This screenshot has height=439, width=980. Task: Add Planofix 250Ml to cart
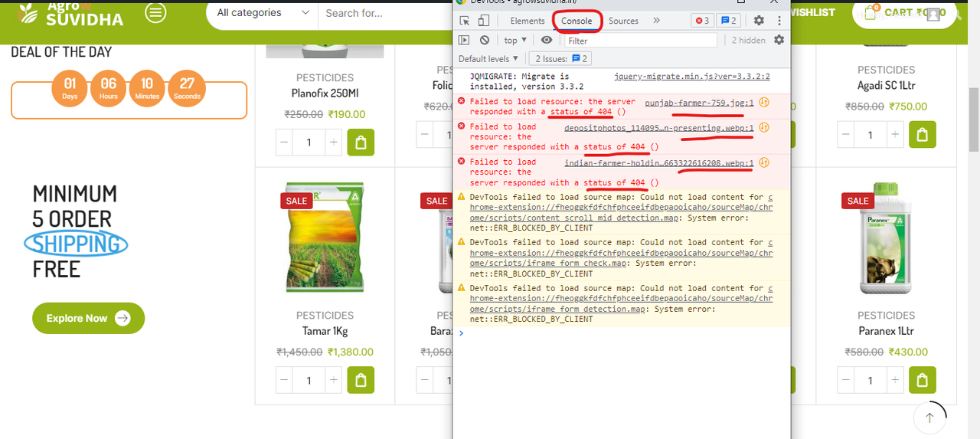(361, 143)
